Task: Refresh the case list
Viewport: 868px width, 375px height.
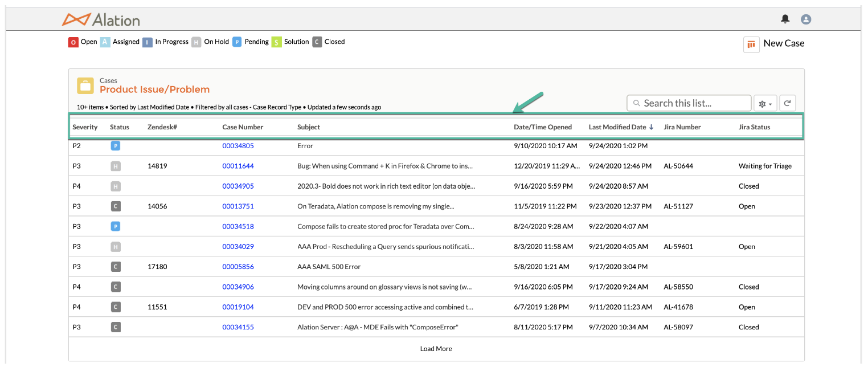Action: pyautogui.click(x=787, y=103)
